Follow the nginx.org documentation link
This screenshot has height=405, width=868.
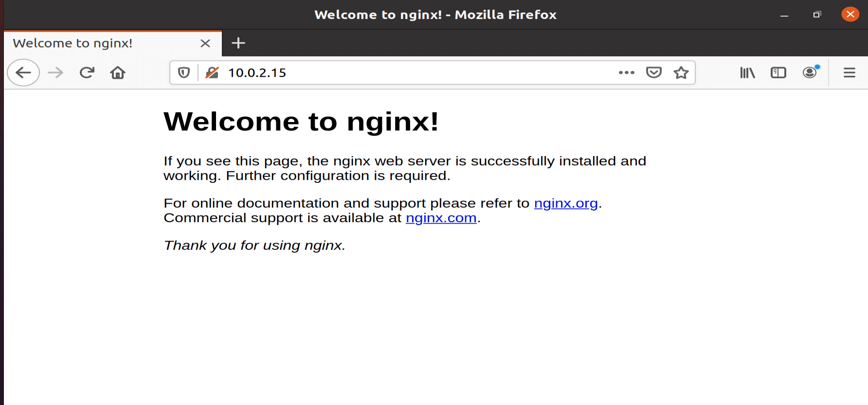tap(565, 203)
